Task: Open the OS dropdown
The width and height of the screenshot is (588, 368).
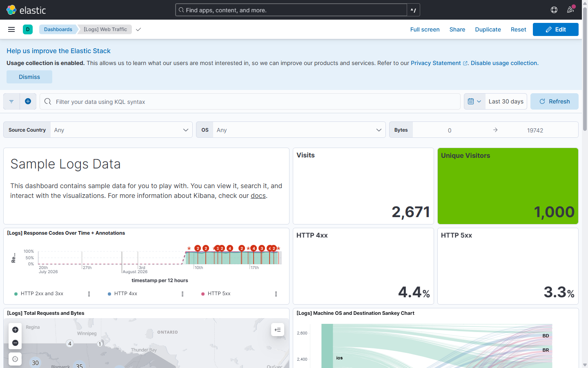Action: pos(299,130)
